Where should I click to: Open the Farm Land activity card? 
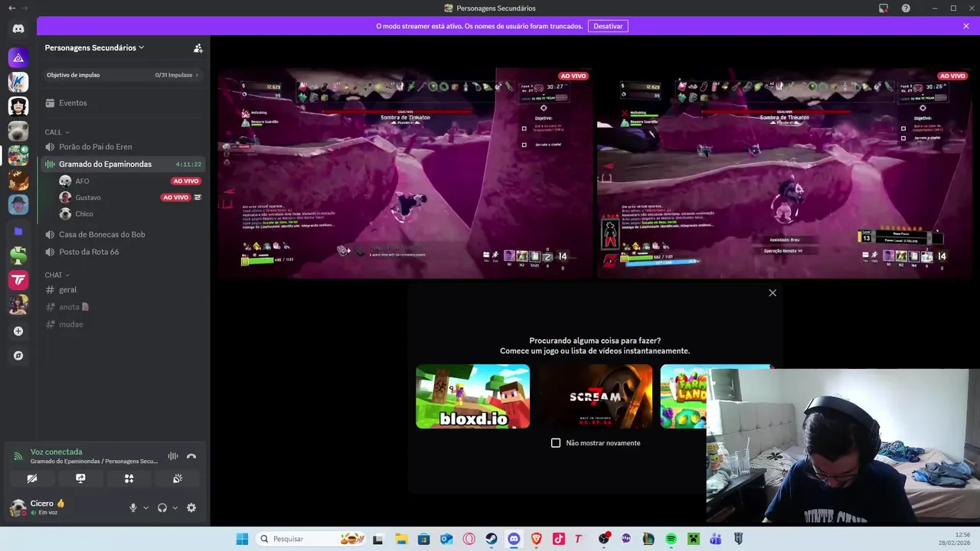pos(684,396)
